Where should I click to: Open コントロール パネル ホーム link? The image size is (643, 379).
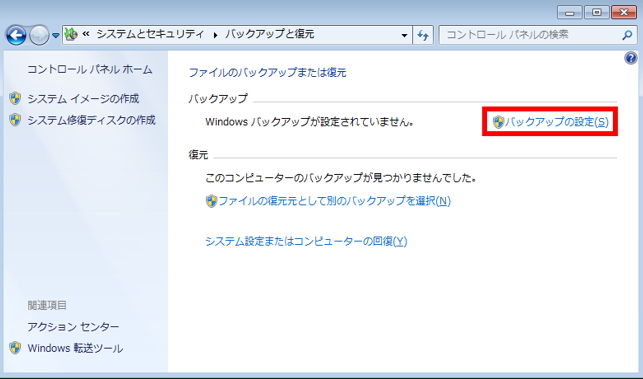point(90,69)
